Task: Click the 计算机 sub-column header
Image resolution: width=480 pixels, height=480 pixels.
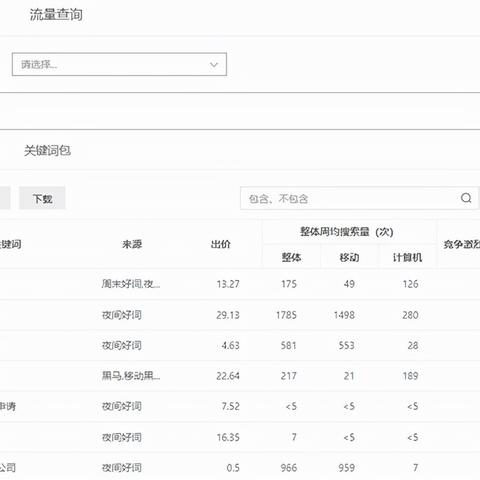Action: (x=407, y=257)
